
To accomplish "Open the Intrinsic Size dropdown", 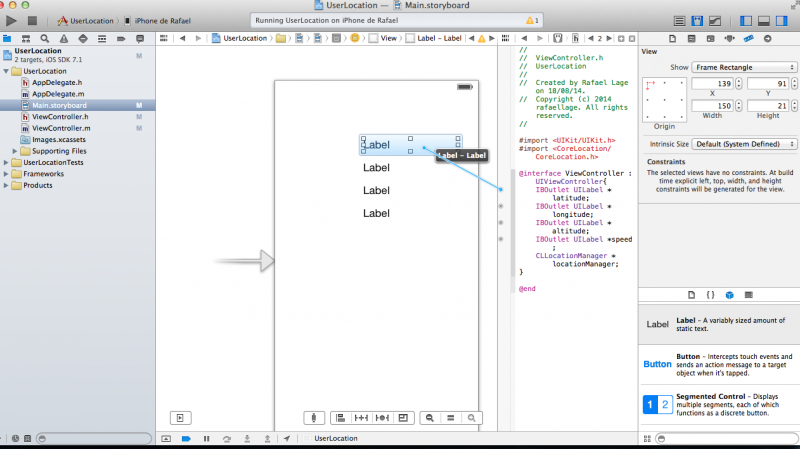I will coord(742,144).
